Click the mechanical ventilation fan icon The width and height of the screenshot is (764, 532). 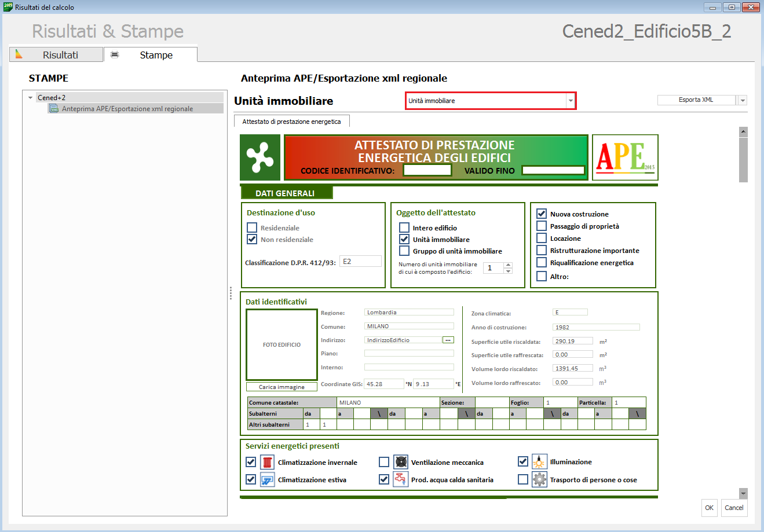tap(400, 462)
